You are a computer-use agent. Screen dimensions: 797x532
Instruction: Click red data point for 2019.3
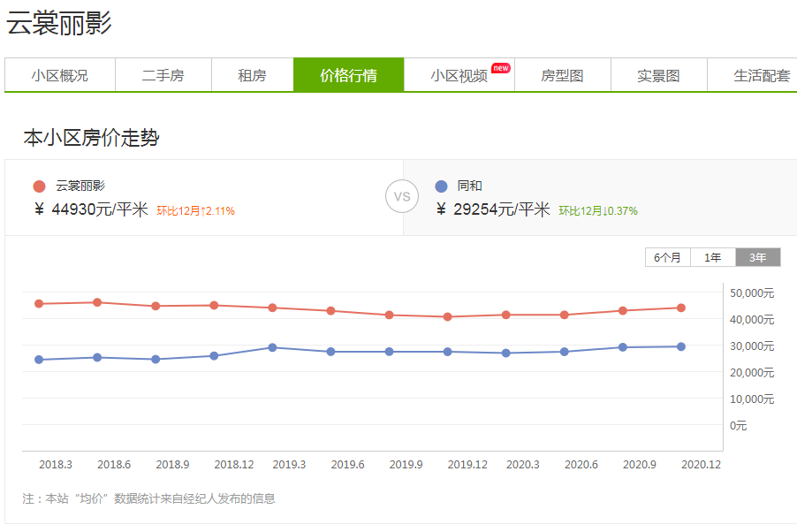click(x=272, y=308)
